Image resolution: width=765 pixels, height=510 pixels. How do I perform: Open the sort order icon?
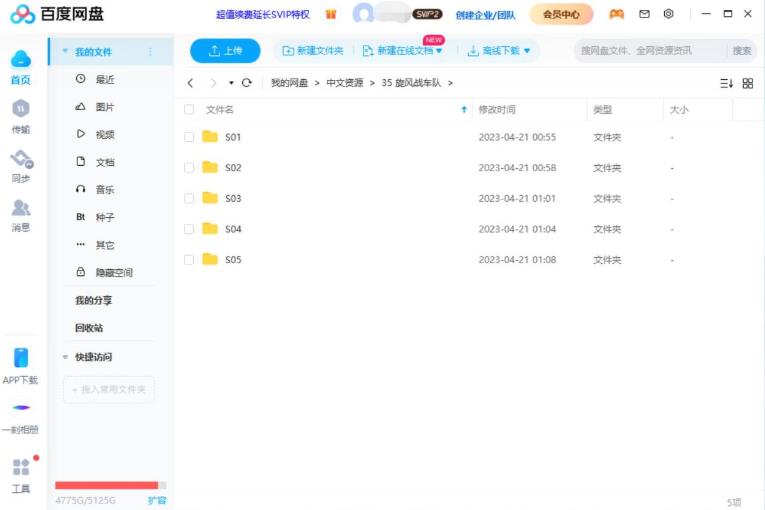tap(726, 83)
